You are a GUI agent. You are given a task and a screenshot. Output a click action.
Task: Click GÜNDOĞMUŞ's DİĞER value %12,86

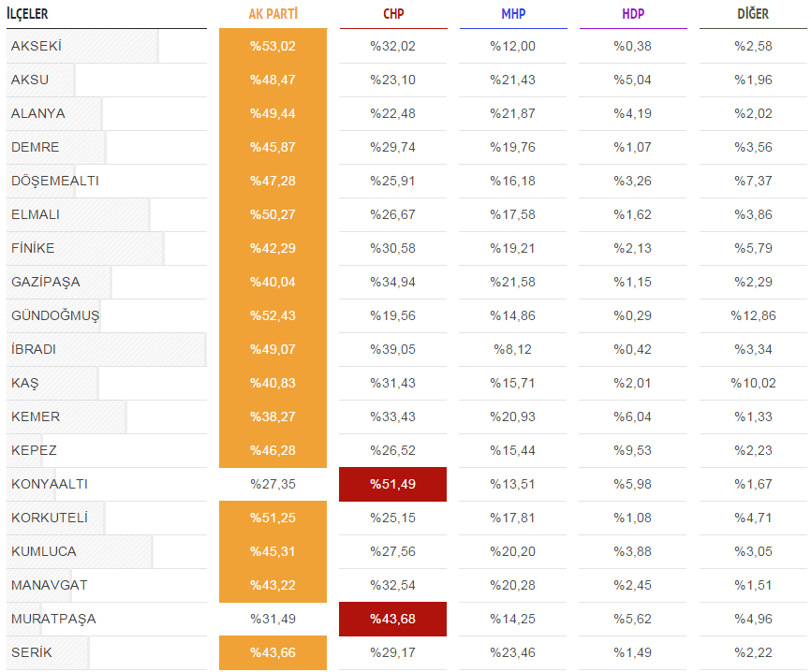pyautogui.click(x=753, y=315)
